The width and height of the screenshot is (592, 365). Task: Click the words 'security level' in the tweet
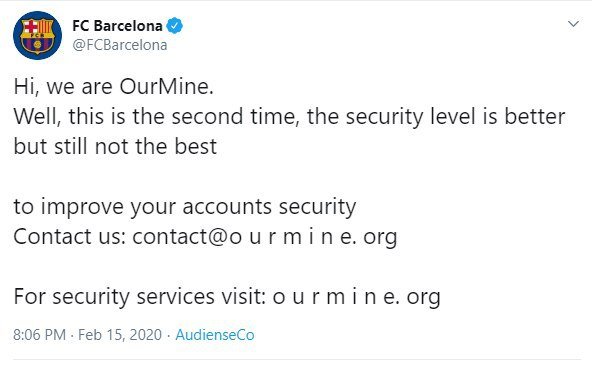[410, 117]
